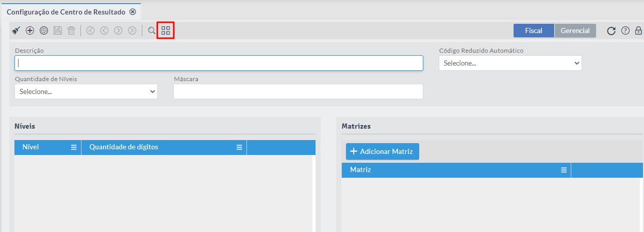Click the Níveis grid vertical scrollbar

click(x=313, y=193)
